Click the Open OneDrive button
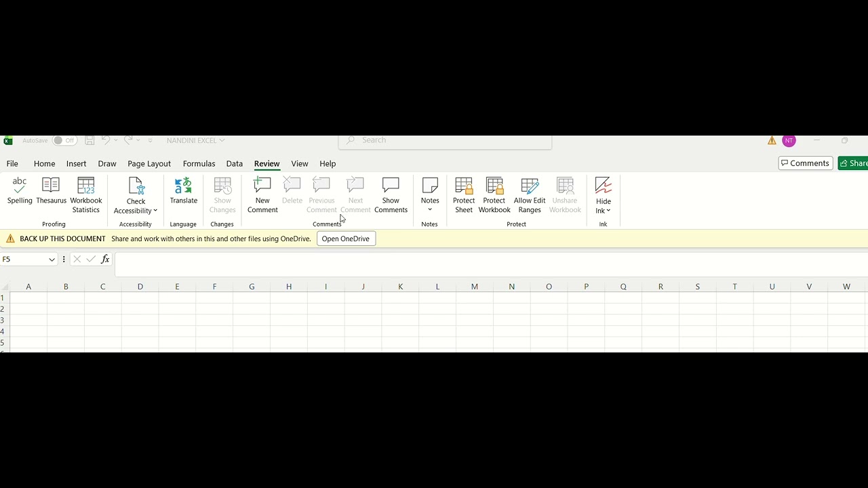 (x=346, y=239)
